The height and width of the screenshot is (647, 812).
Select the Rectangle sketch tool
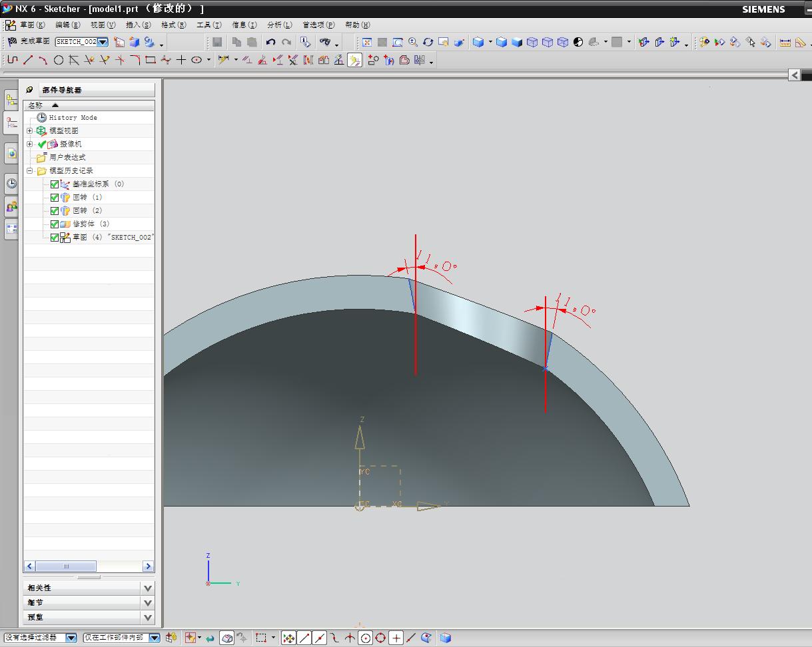click(151, 60)
